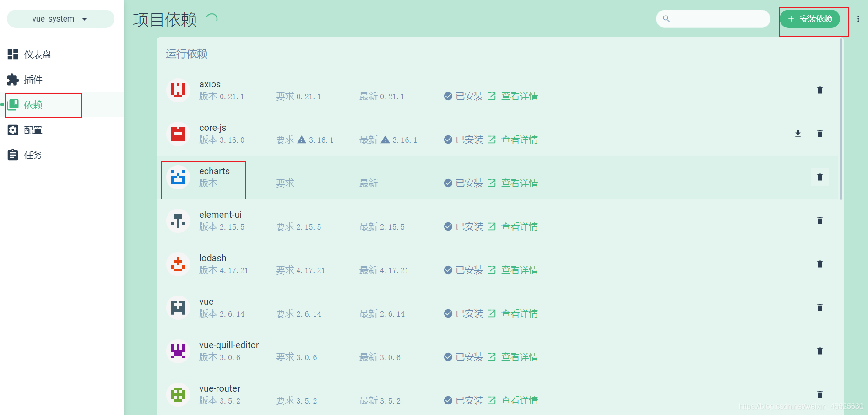Click the vue-quill-editor package icon
Image resolution: width=868 pixels, height=415 pixels.
pyautogui.click(x=178, y=351)
